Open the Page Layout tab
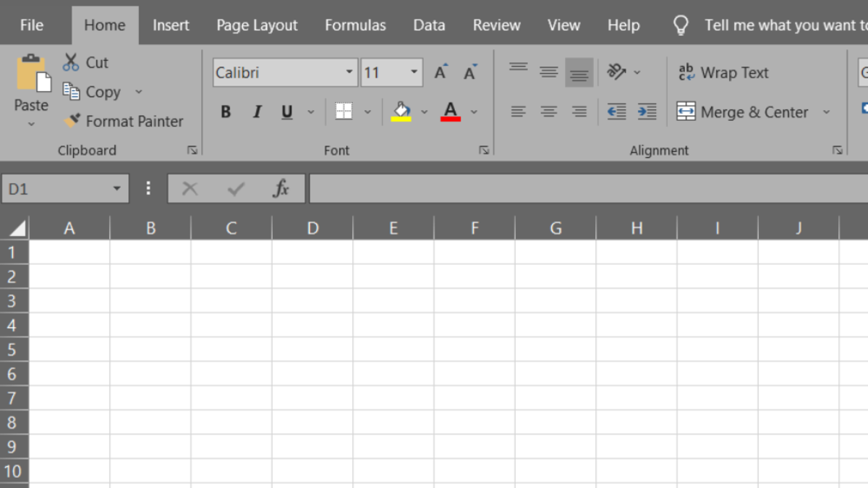868x488 pixels. pos(257,25)
